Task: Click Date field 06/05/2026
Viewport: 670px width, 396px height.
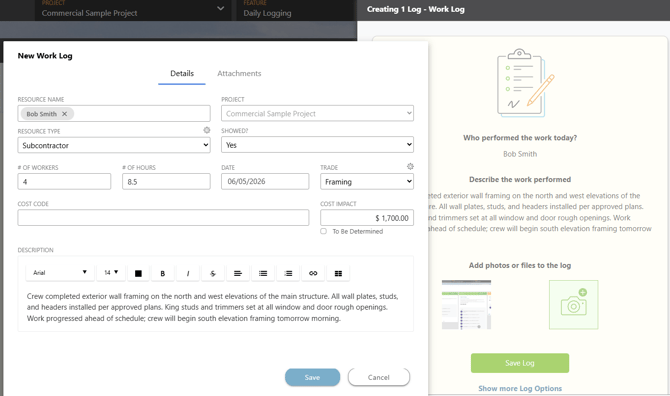Action: pos(265,182)
